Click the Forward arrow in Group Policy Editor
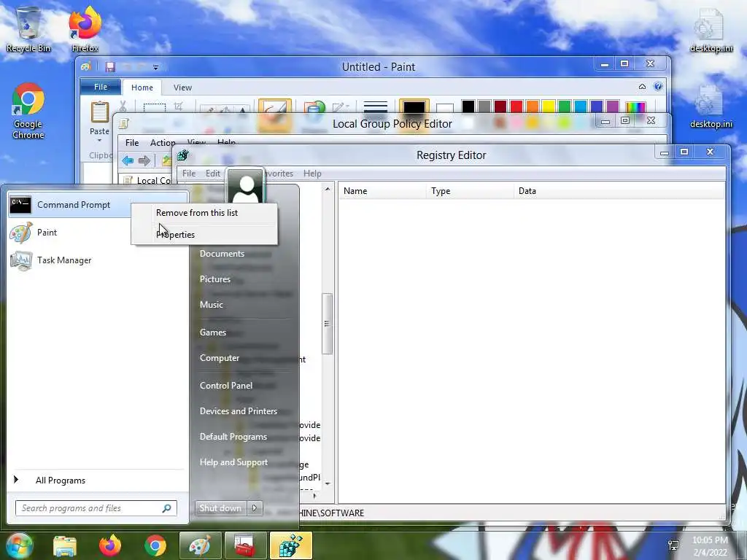This screenshot has width=747, height=560. pos(144,160)
